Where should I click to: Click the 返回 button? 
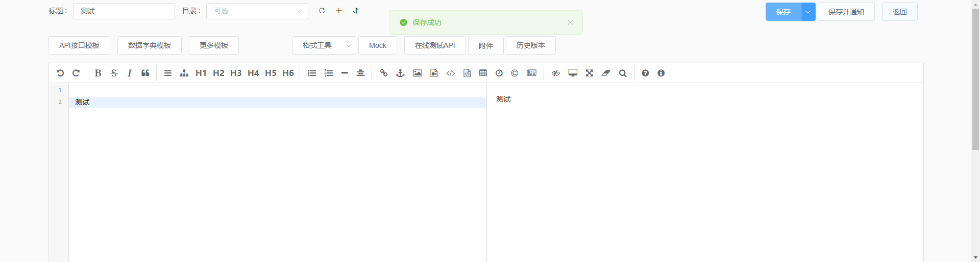point(900,12)
